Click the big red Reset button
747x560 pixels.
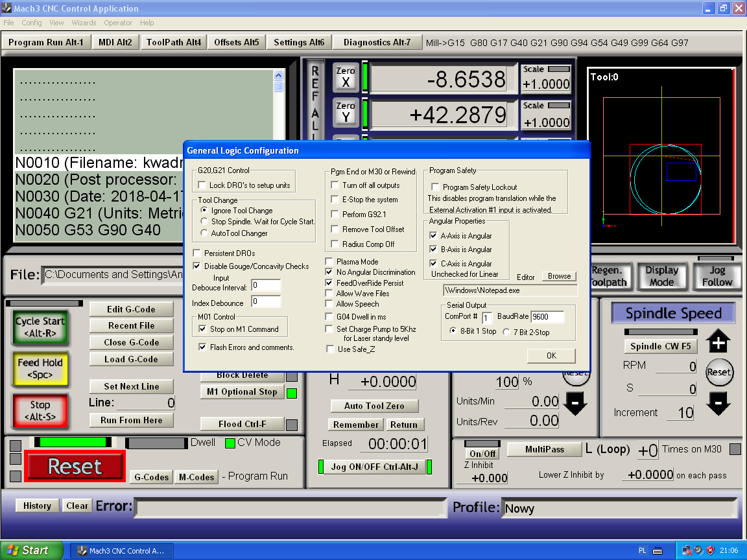coord(75,466)
